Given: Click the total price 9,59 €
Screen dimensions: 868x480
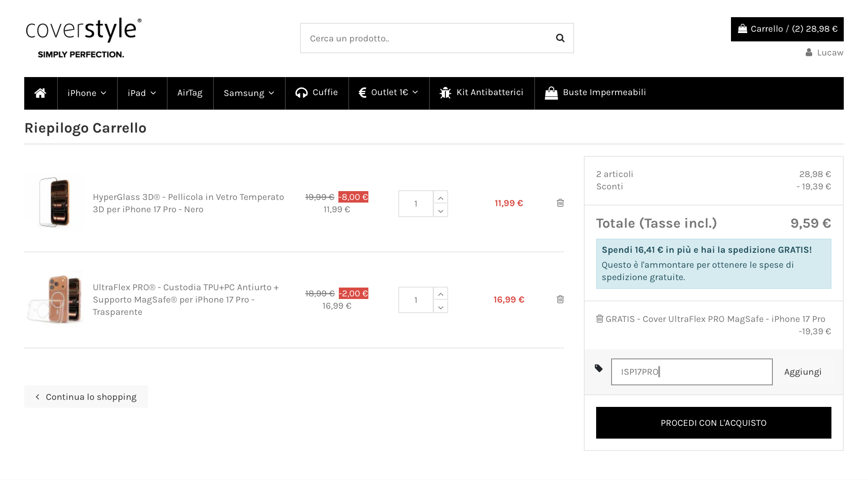Looking at the screenshot, I should pyautogui.click(x=811, y=223).
